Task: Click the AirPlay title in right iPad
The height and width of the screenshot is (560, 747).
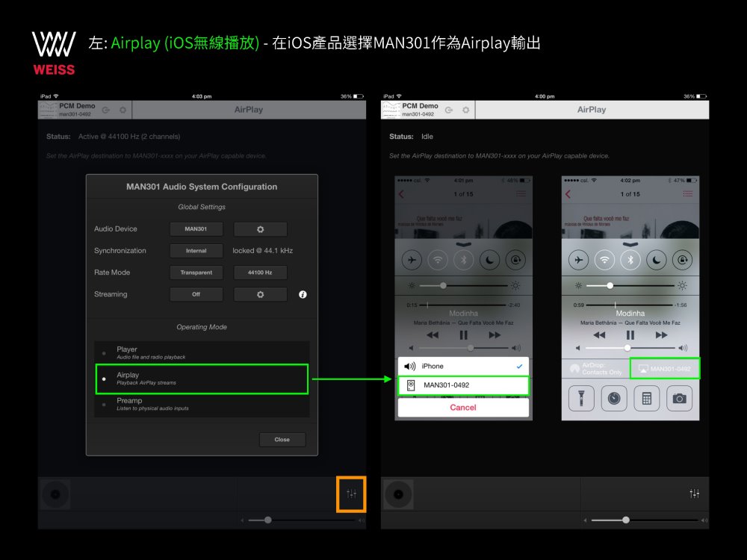Action: click(592, 110)
